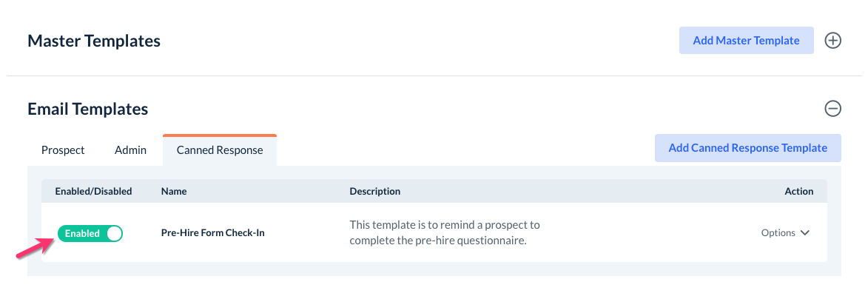Click the Name column header
The height and width of the screenshot is (302, 868).
(x=174, y=191)
